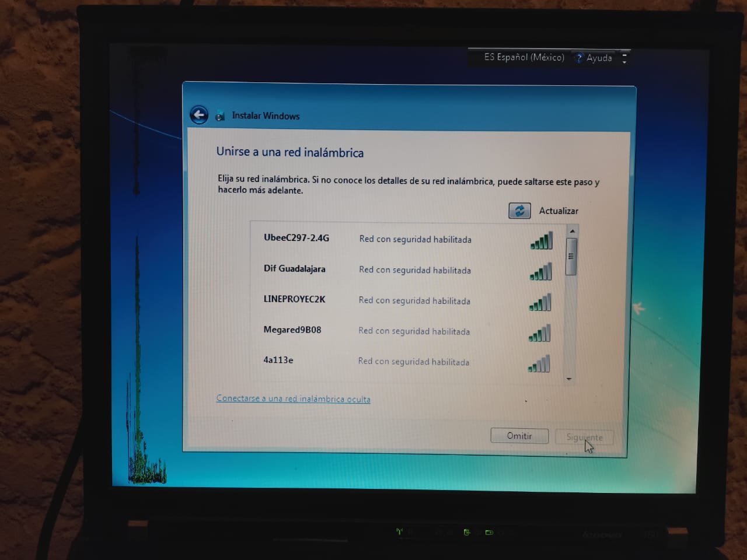Click the Instalar Windows setup icon
Image resolution: width=747 pixels, height=560 pixels.
tap(220, 116)
